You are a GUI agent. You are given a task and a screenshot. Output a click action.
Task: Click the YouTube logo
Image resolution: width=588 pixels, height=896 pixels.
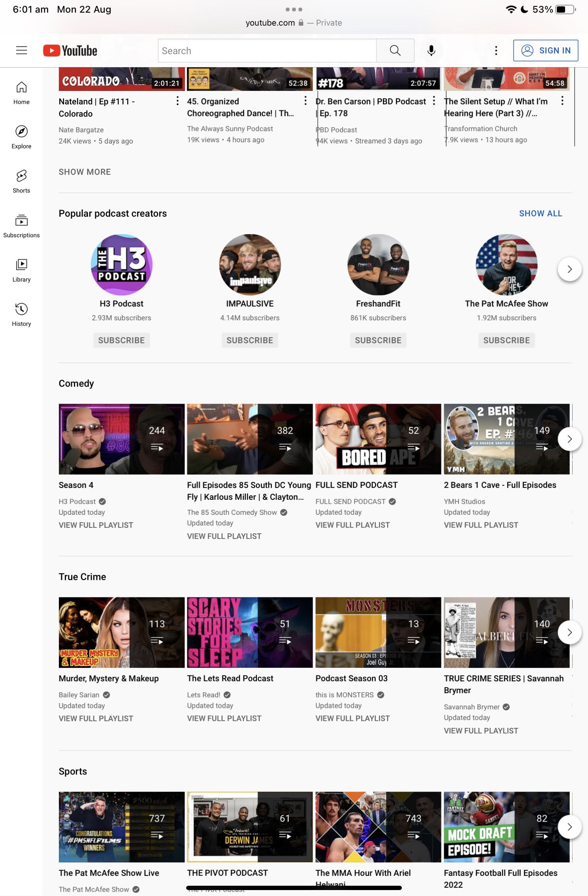click(70, 51)
